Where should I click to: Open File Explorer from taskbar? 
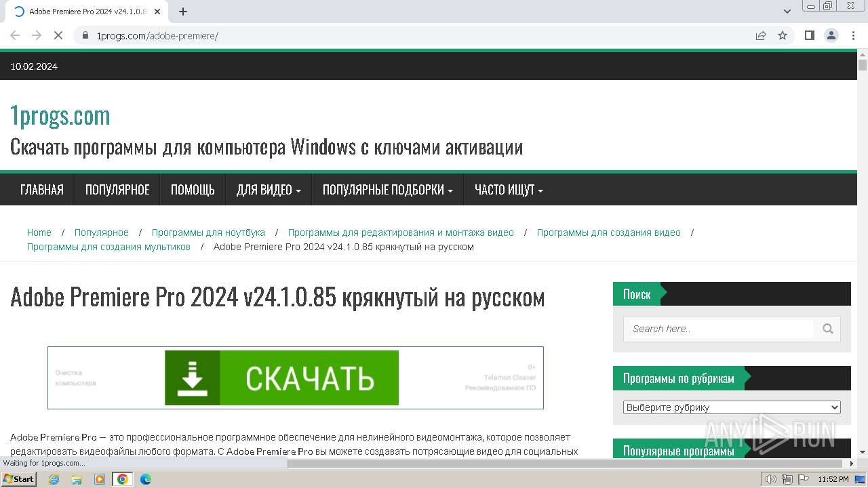pos(77,479)
